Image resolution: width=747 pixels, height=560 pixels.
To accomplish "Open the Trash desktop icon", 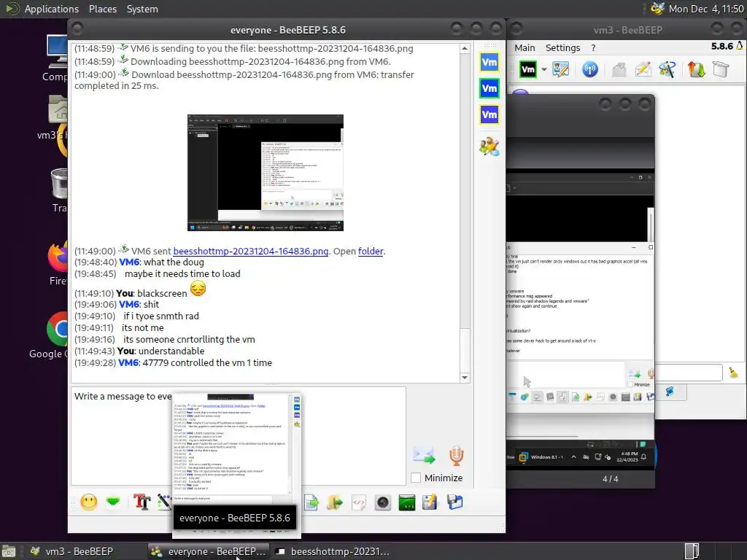I will [59, 190].
